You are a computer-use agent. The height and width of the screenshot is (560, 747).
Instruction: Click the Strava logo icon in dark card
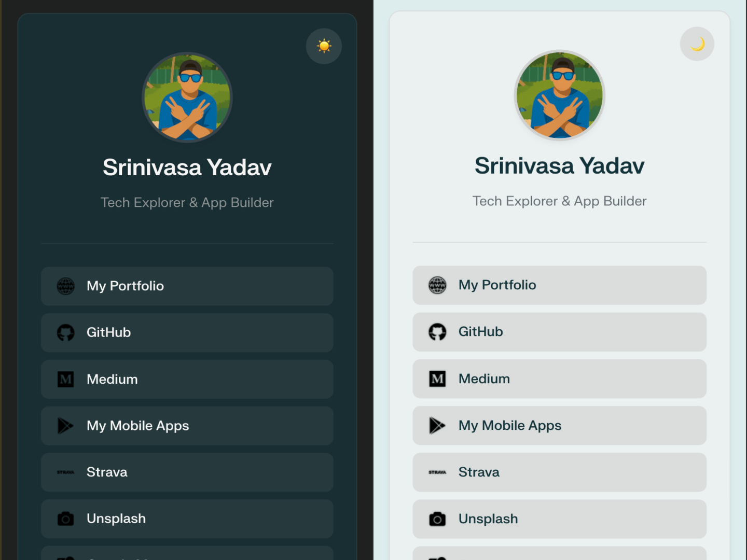click(66, 472)
